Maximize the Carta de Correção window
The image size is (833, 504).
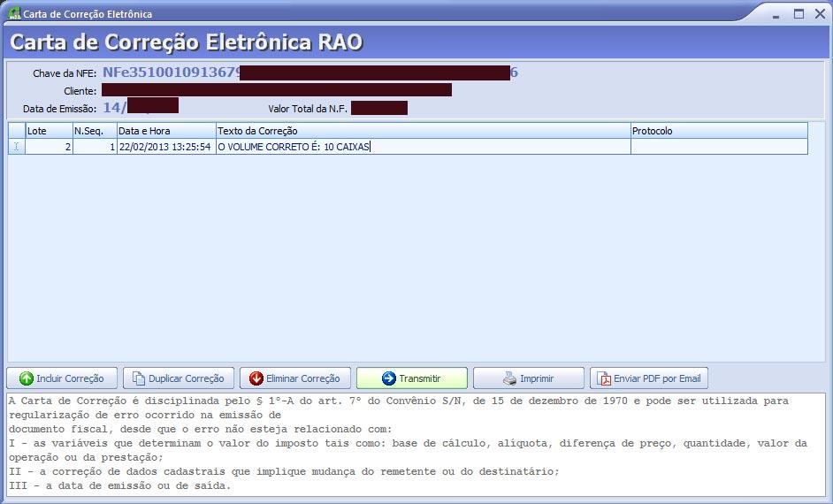[x=799, y=14]
